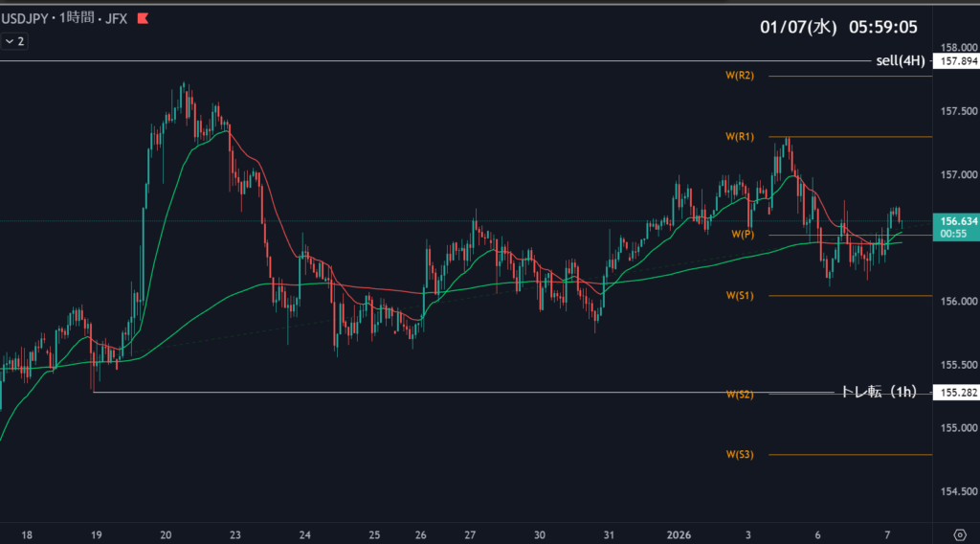Select the W(R2) pivot level label
This screenshot has width=980, height=544.
(x=740, y=76)
